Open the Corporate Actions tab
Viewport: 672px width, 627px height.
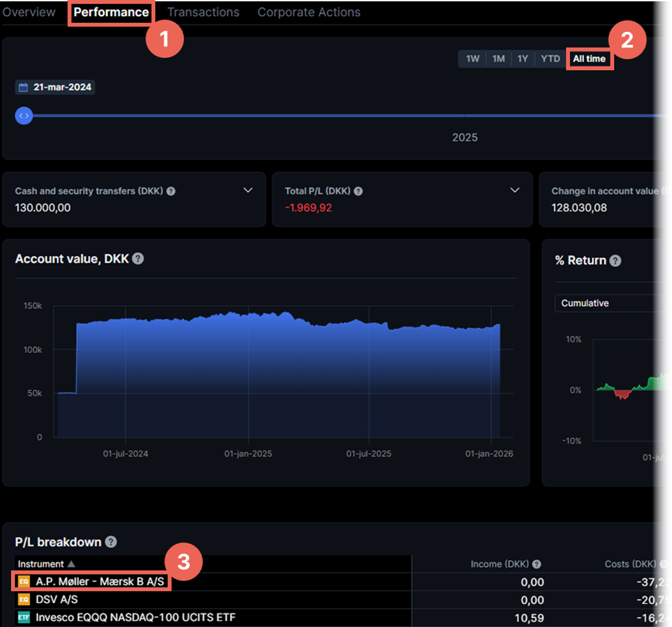(x=309, y=12)
